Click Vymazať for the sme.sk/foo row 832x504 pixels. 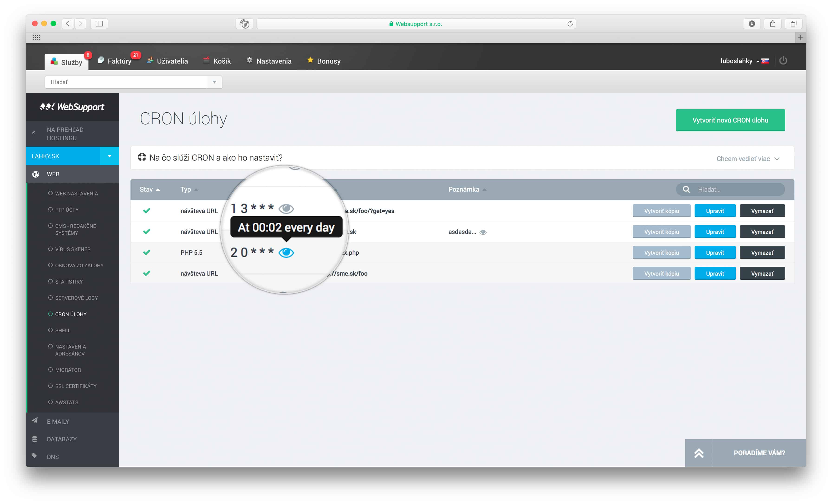[x=762, y=273]
